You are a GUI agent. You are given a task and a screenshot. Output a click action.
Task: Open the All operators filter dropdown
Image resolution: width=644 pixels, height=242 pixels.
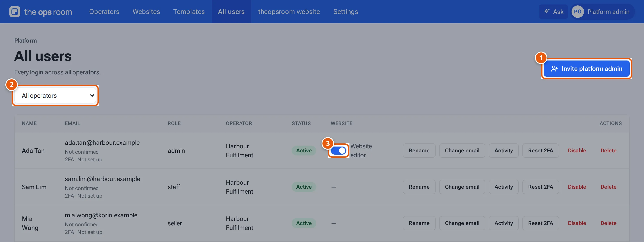(x=55, y=95)
